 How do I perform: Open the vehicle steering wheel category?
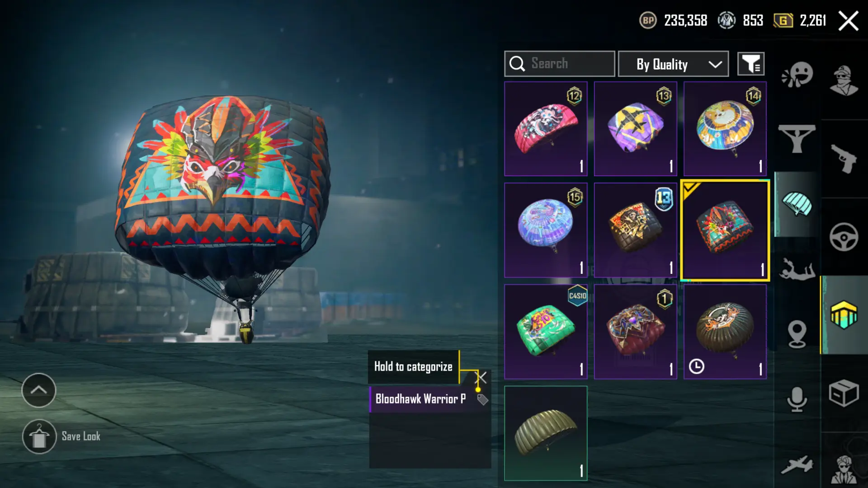click(844, 237)
